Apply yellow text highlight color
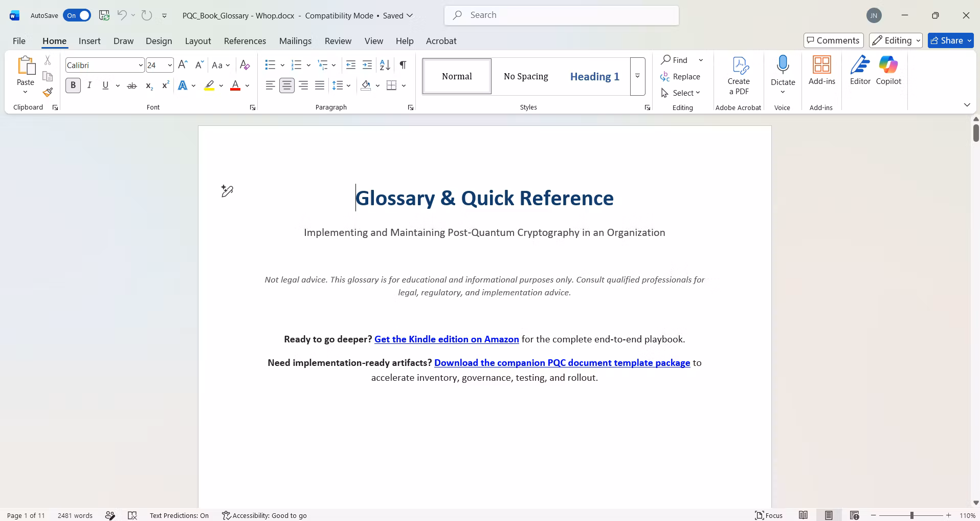Viewport: 980px width, 521px height. [209, 85]
